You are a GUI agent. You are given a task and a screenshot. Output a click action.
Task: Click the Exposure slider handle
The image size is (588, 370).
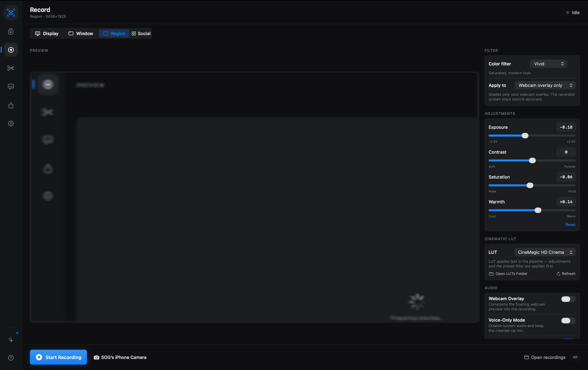click(x=525, y=135)
